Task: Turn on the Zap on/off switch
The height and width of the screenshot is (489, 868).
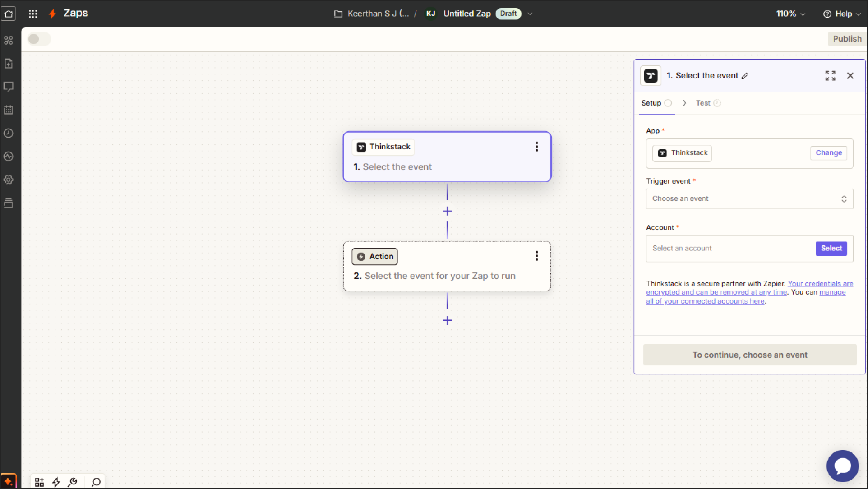Action: 39,39
